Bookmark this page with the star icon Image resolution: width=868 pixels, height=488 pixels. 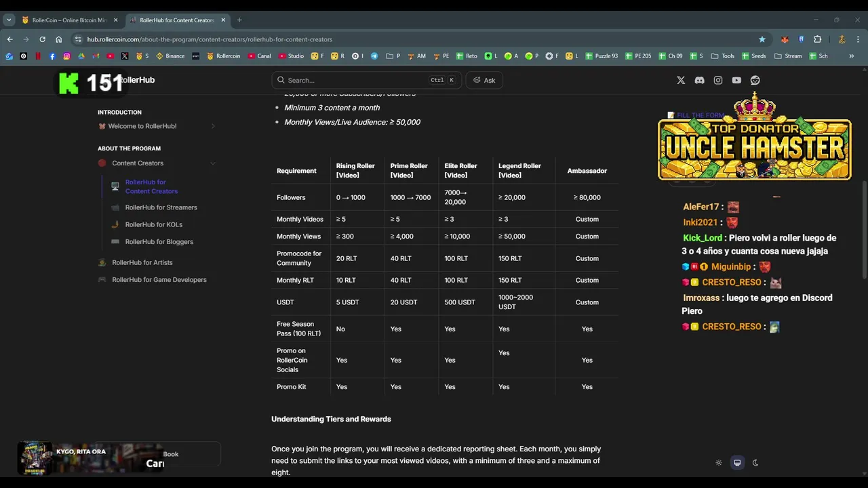762,39
